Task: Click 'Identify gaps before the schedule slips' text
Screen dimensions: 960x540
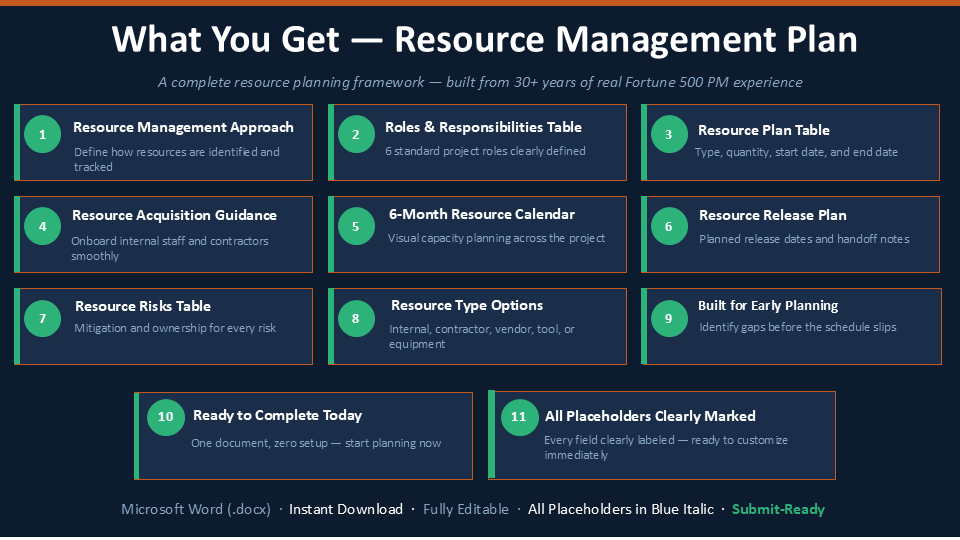Action: tap(797, 328)
